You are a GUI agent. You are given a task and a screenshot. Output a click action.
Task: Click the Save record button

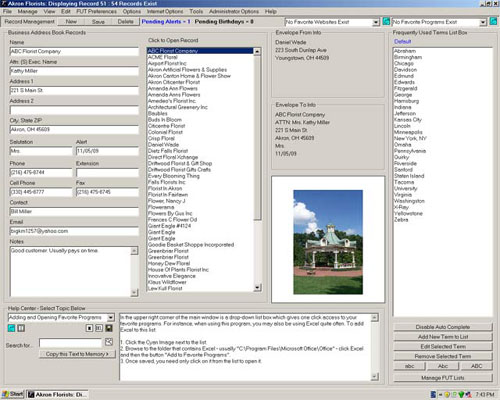98,22
